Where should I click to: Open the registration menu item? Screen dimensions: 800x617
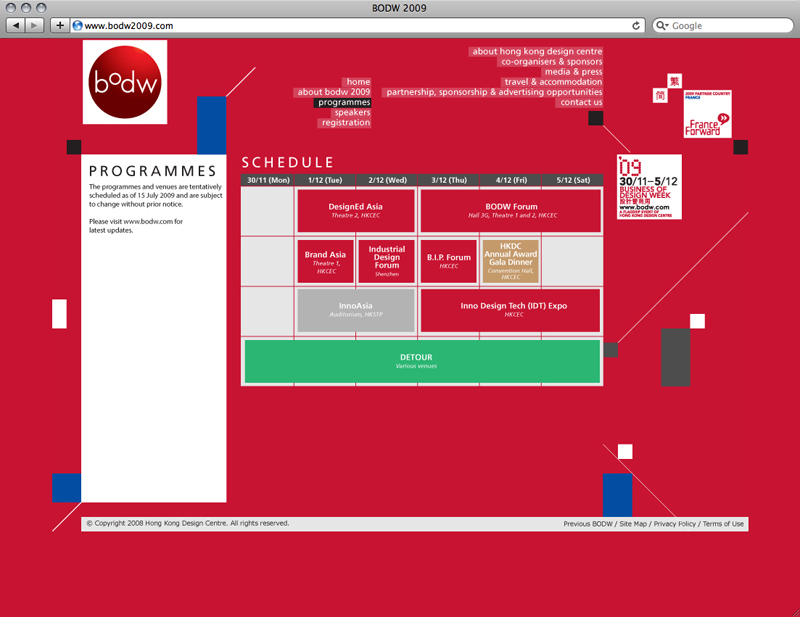(x=345, y=122)
